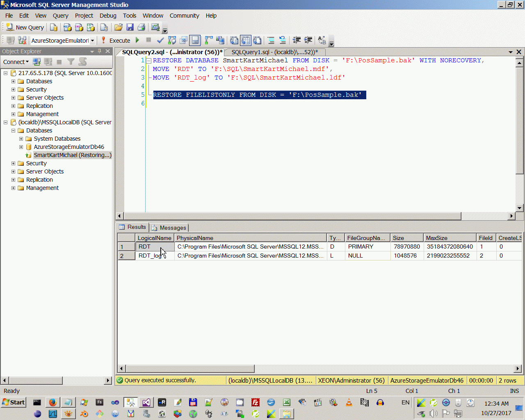Specify values for template parameters icon
The image size is (525, 420).
[322, 40]
